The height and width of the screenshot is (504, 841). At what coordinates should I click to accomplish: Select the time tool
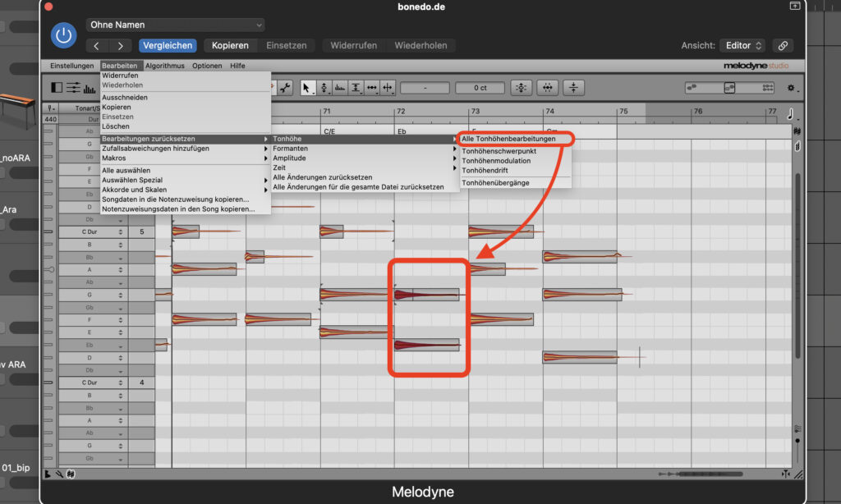tap(372, 88)
